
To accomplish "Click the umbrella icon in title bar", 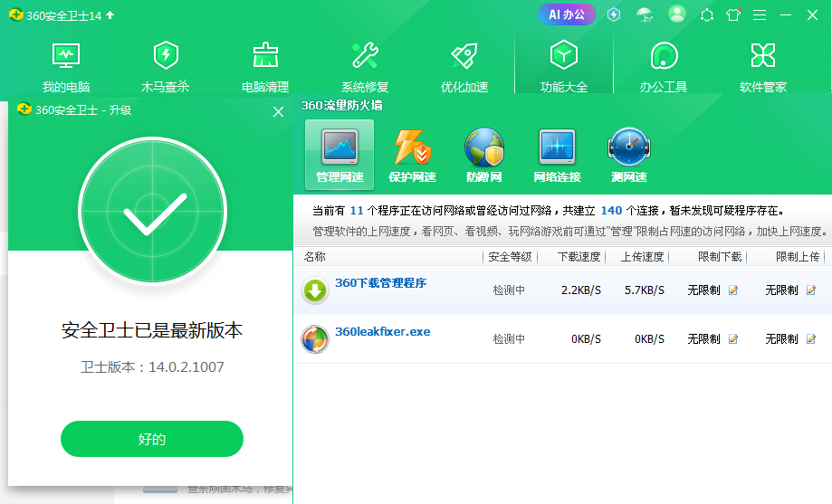I will tap(645, 14).
